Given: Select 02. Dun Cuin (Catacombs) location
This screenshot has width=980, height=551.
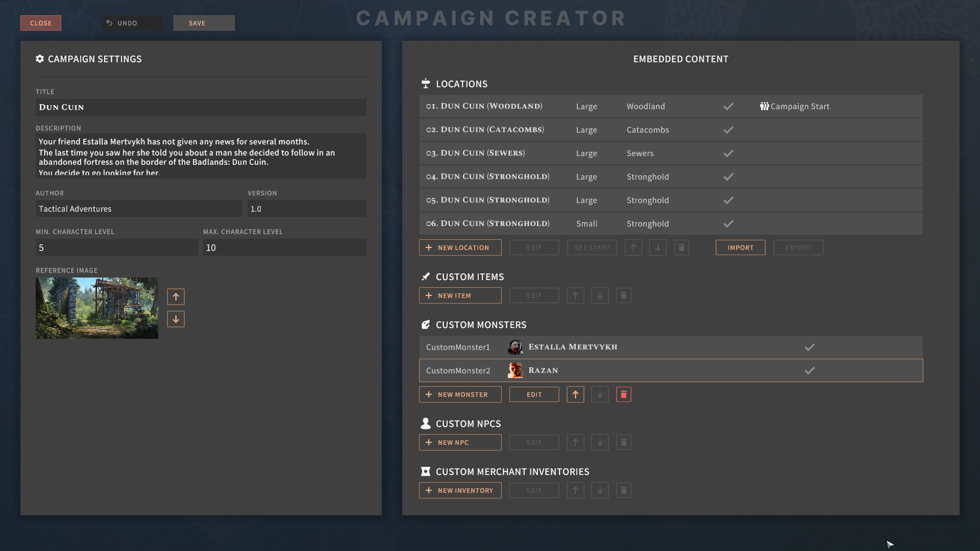Looking at the screenshot, I should point(671,130).
